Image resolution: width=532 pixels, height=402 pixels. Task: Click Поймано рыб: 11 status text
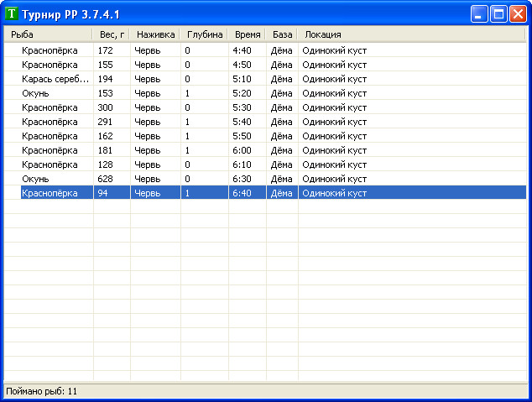[41, 391]
